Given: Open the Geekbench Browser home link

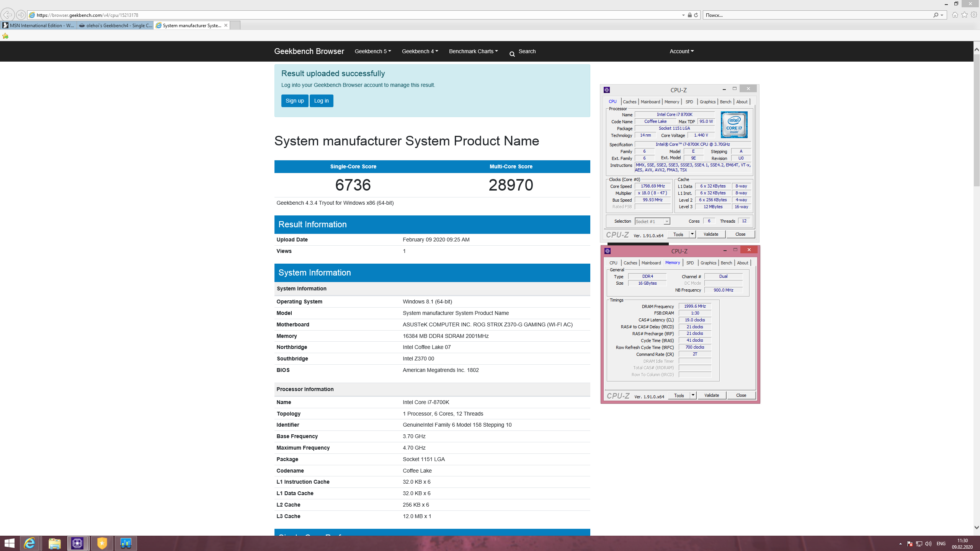Looking at the screenshot, I should 309,51.
